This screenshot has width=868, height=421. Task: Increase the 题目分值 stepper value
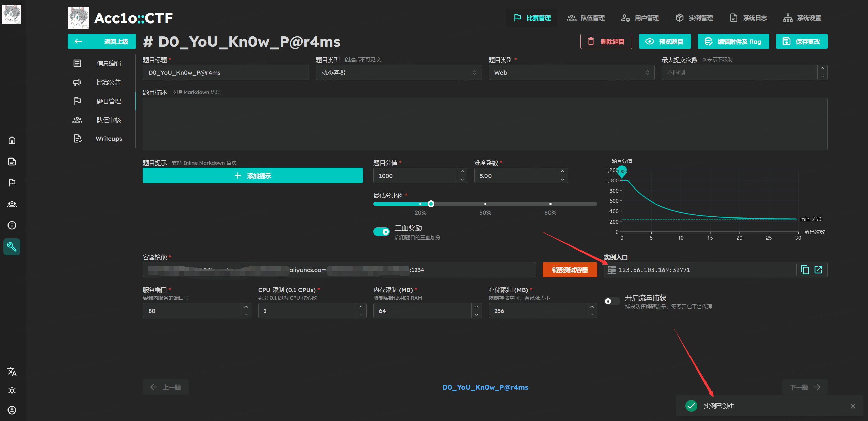[462, 172]
